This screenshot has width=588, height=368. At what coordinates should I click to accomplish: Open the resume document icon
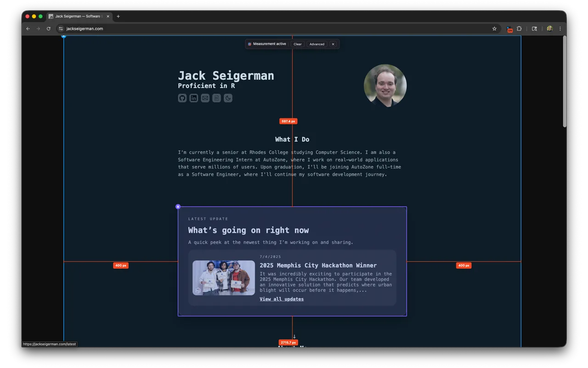216,98
